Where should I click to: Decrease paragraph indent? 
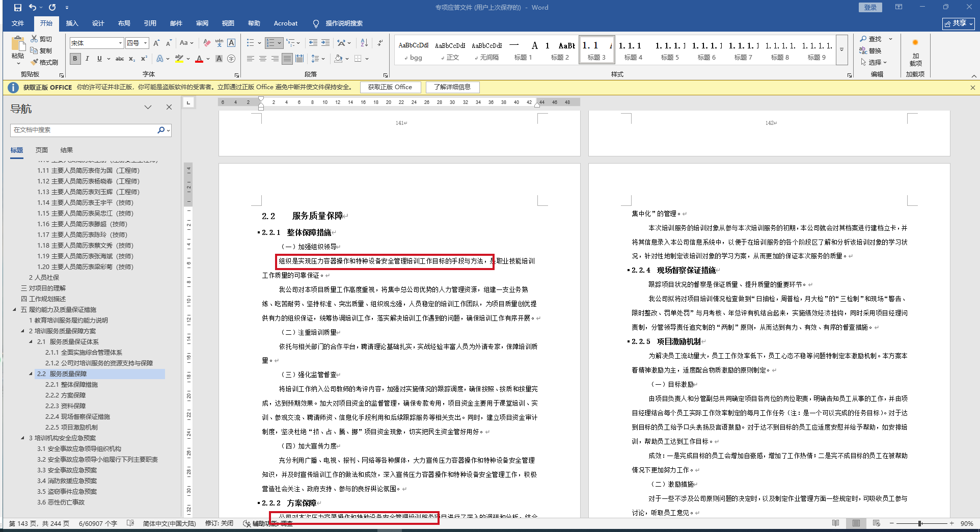tap(313, 43)
